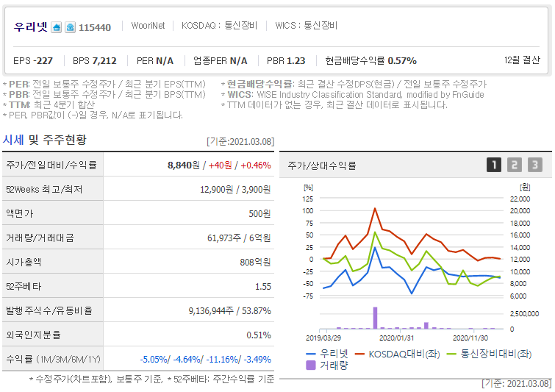
Task: Click the 61,973주 / 6억원 volume value
Action: pos(239,238)
